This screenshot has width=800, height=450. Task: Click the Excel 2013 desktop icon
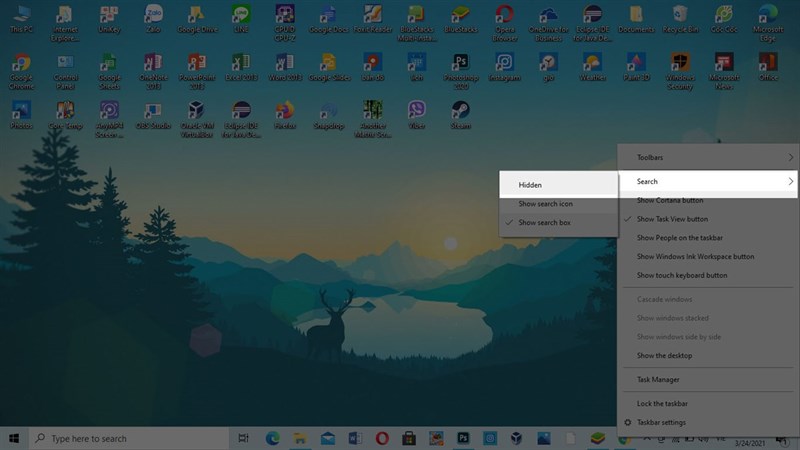pos(241,67)
